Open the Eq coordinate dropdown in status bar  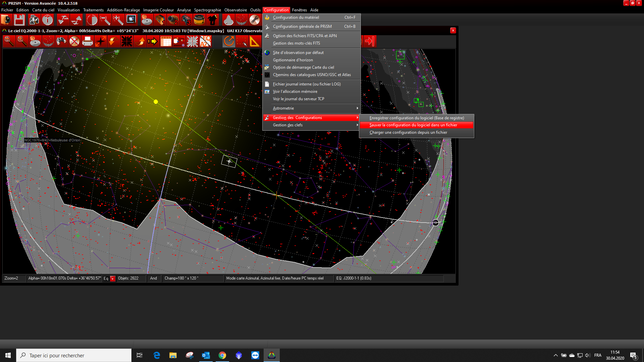113,279
